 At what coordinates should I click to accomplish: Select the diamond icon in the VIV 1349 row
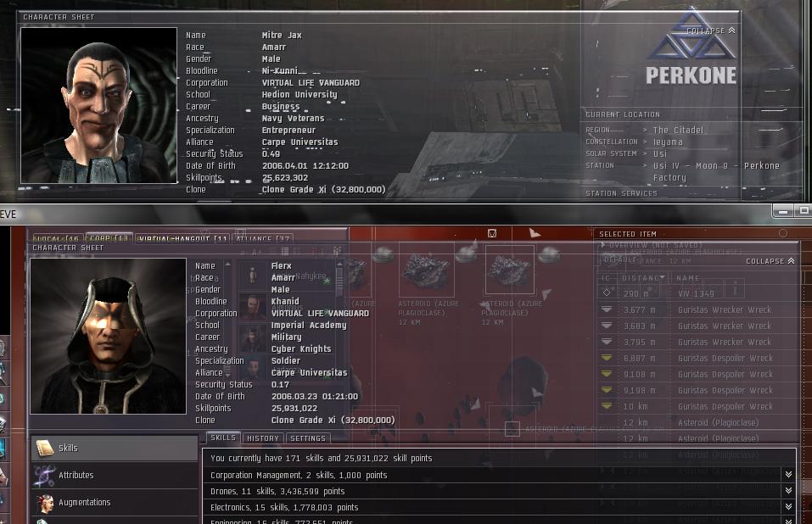(x=607, y=293)
